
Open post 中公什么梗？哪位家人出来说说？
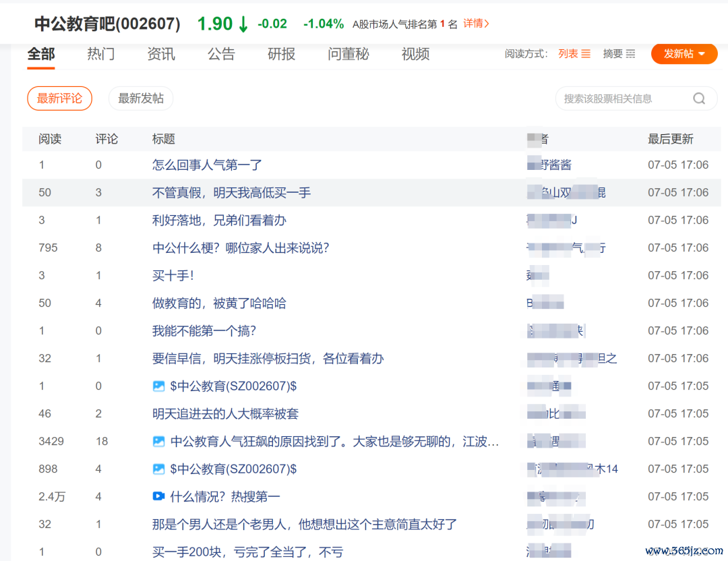pos(241,248)
